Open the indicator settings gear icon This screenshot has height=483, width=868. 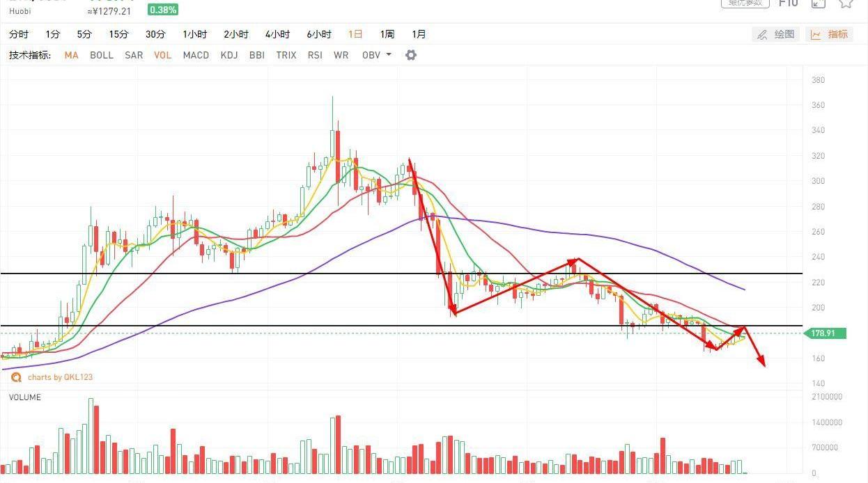[x=411, y=55]
